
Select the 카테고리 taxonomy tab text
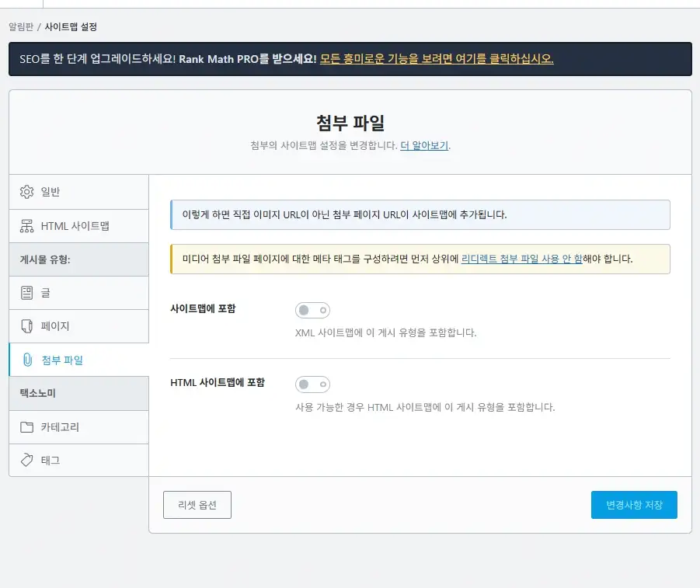point(60,427)
